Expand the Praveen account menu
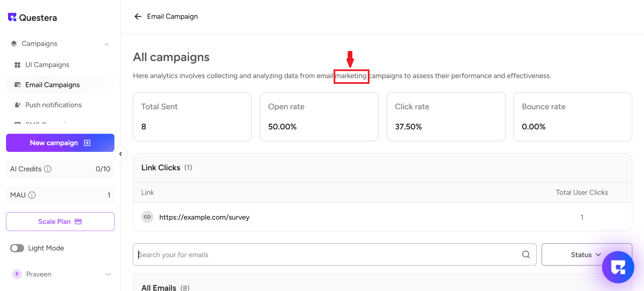 pyautogui.click(x=108, y=274)
